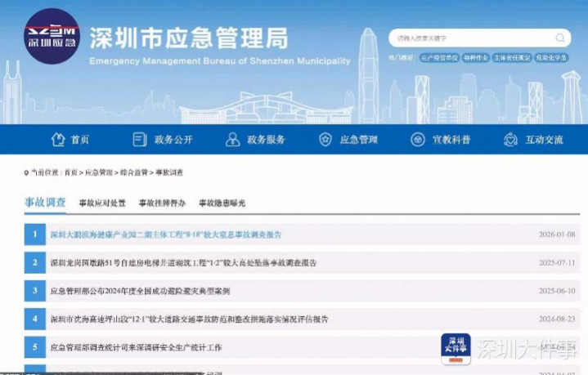Click the 宣教科普 circular icon
Viewport: 588px width, 375px height.
click(x=418, y=140)
